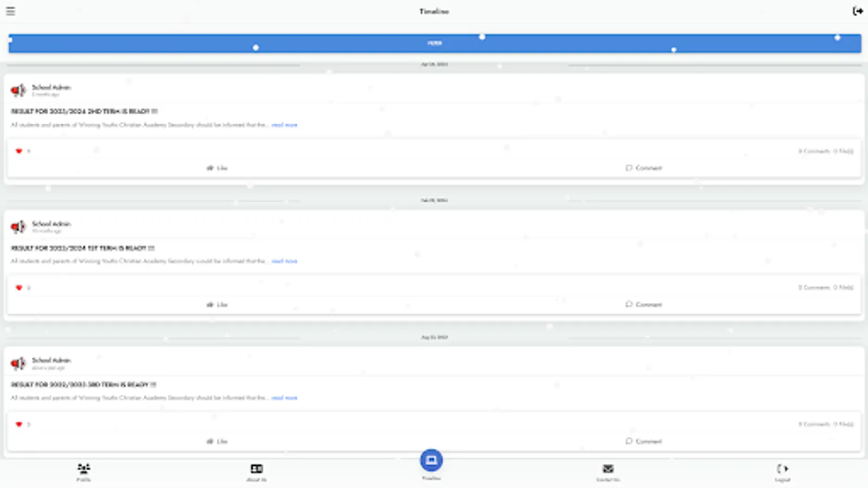Screen dimensions: 868x488
Task: Open Contact Us from the bottom bar
Action: [608, 472]
